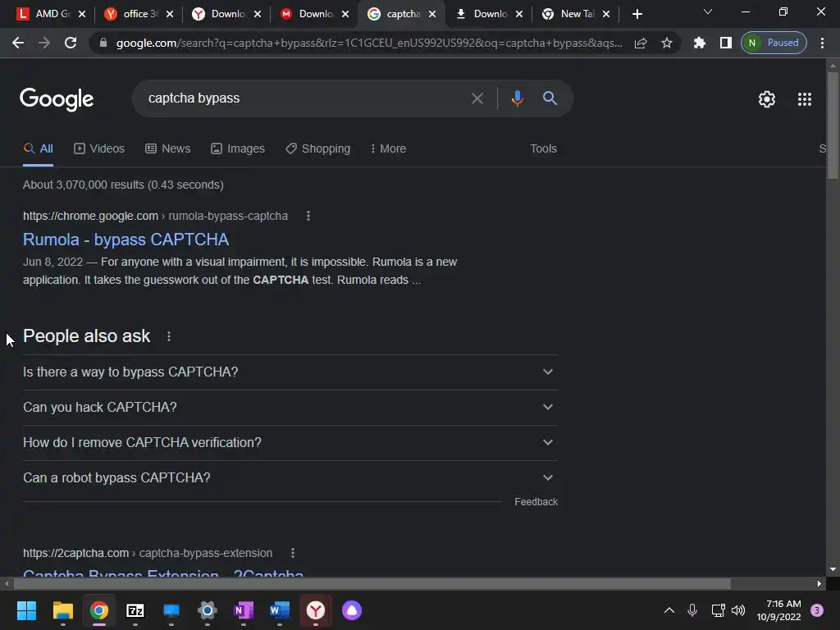The height and width of the screenshot is (630, 840).
Task: Click the vertical scrollbar thumb
Action: [x=833, y=126]
